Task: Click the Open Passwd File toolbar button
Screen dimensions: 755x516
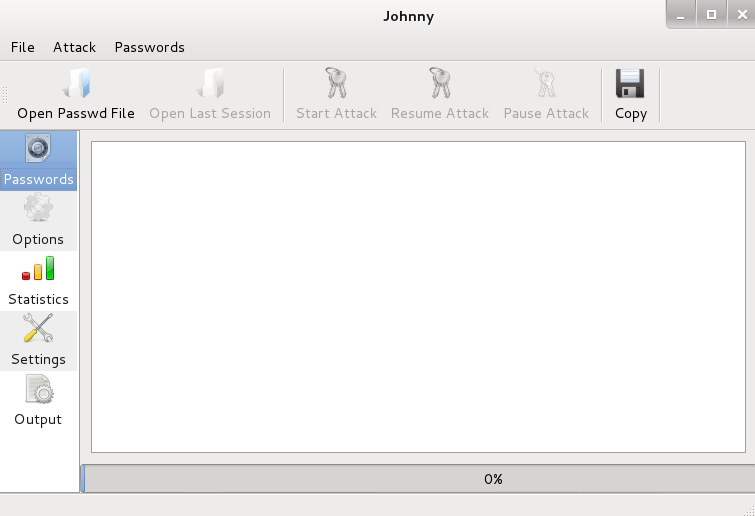Action: pos(76,95)
